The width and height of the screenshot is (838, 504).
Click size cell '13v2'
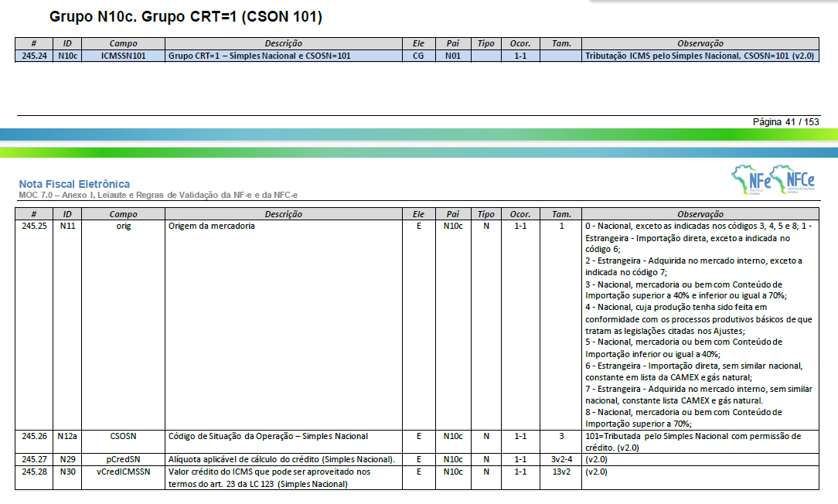click(562, 472)
